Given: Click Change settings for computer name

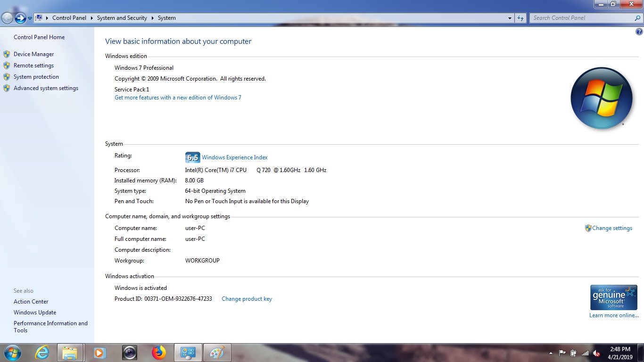Looking at the screenshot, I should click(612, 228).
